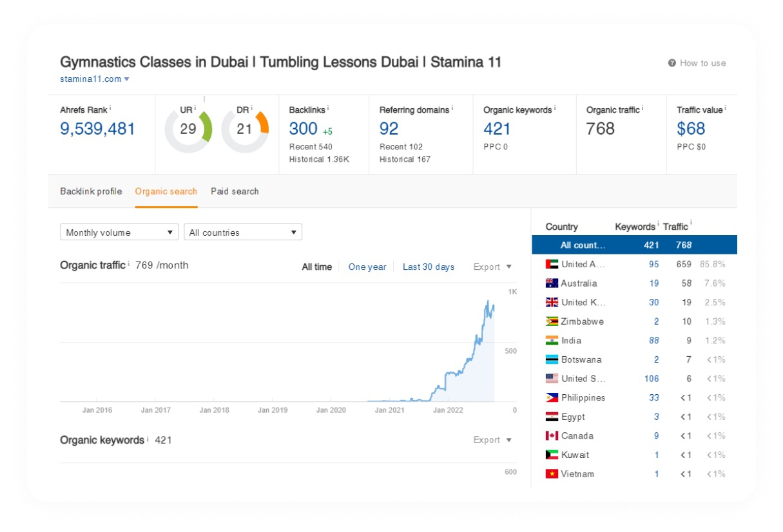The width and height of the screenshot is (783, 532).
Task: Click the info icon beside Organic keywords metric
Action: pyautogui.click(x=556, y=108)
